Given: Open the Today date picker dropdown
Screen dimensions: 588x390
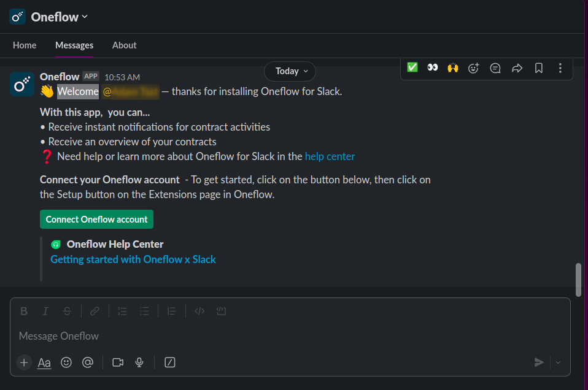Looking at the screenshot, I should [x=289, y=71].
